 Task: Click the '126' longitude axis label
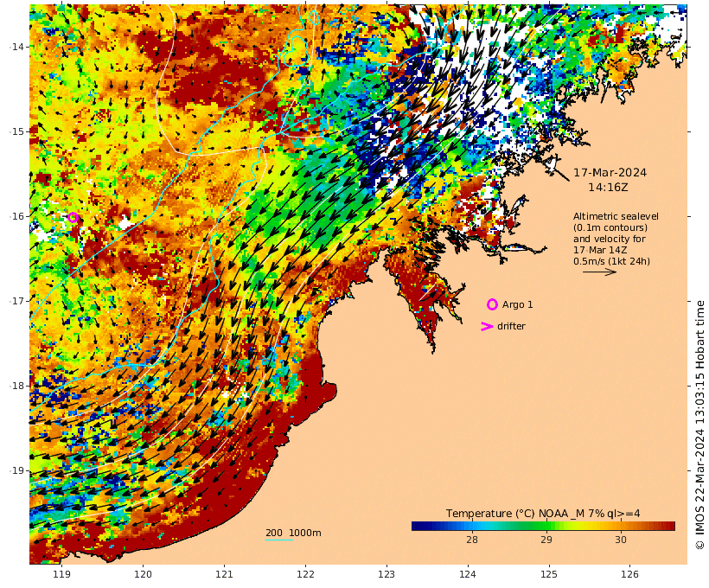629,574
